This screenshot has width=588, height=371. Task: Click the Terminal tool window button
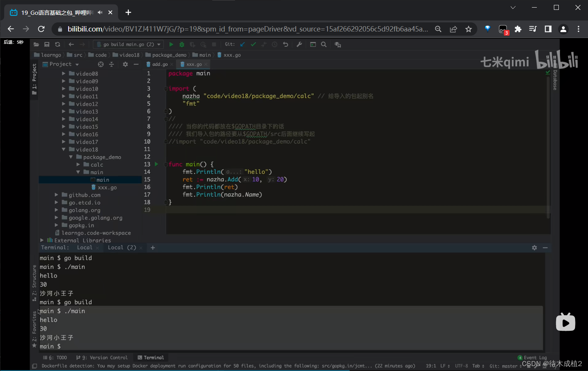point(151,357)
